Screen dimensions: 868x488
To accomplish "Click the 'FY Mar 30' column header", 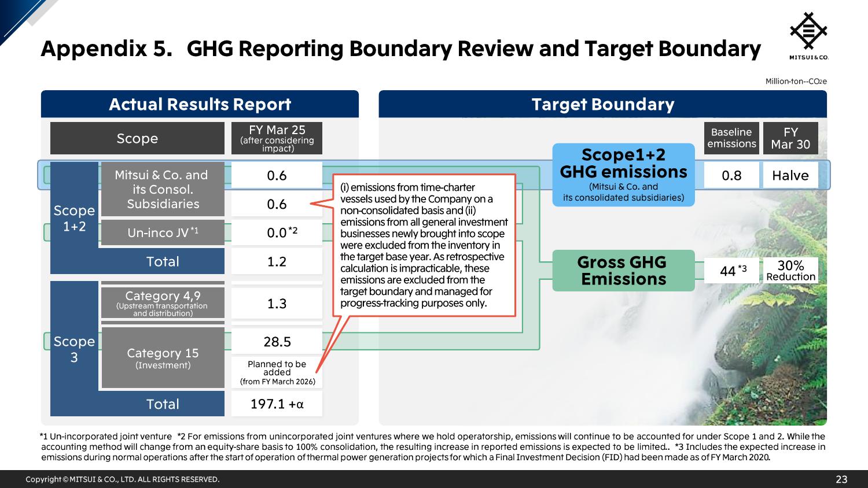I will click(x=790, y=138).
